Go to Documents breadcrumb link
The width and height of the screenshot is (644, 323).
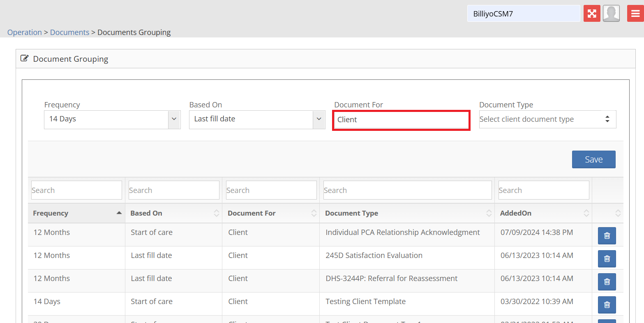(x=69, y=32)
